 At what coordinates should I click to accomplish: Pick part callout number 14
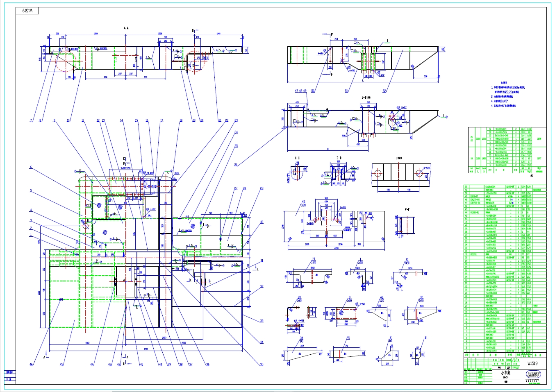click(121, 120)
